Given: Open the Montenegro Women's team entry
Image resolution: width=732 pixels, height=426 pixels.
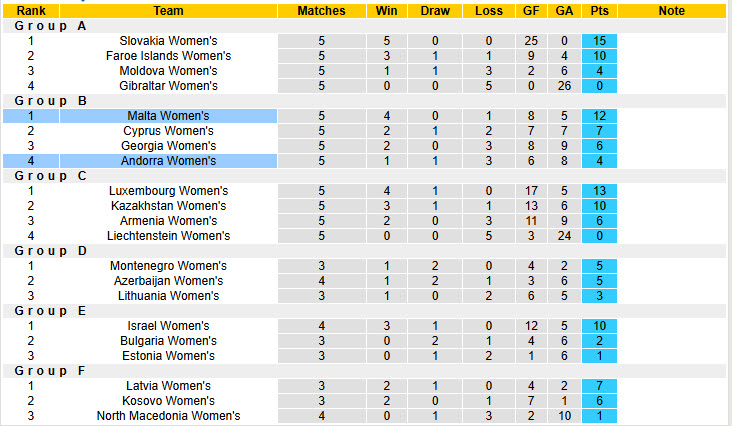Looking at the screenshot, I should tap(169, 266).
